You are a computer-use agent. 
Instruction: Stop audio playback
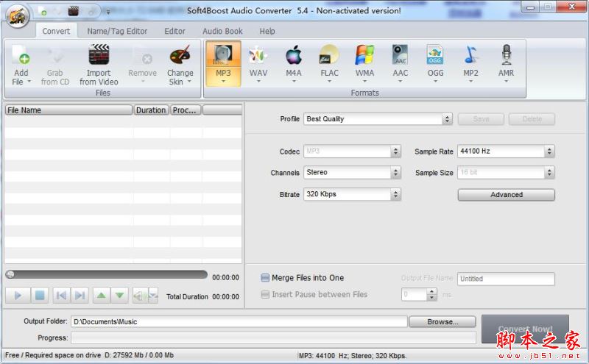click(40, 296)
